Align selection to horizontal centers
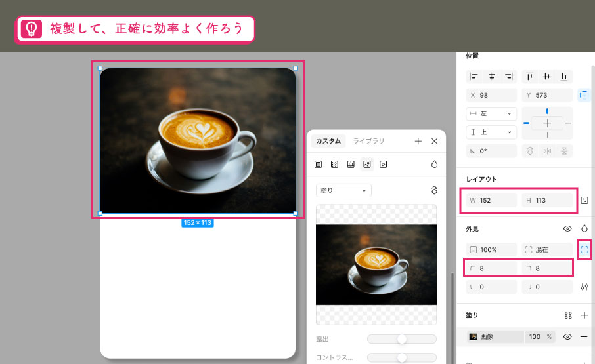 point(491,77)
